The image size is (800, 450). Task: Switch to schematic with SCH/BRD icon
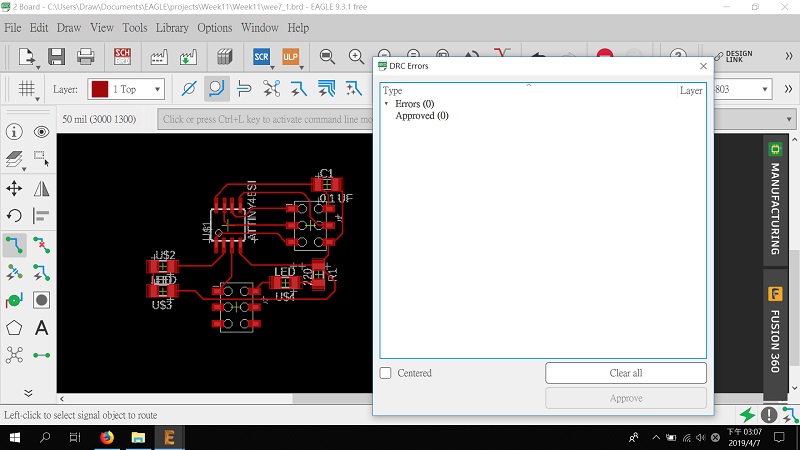[123, 56]
